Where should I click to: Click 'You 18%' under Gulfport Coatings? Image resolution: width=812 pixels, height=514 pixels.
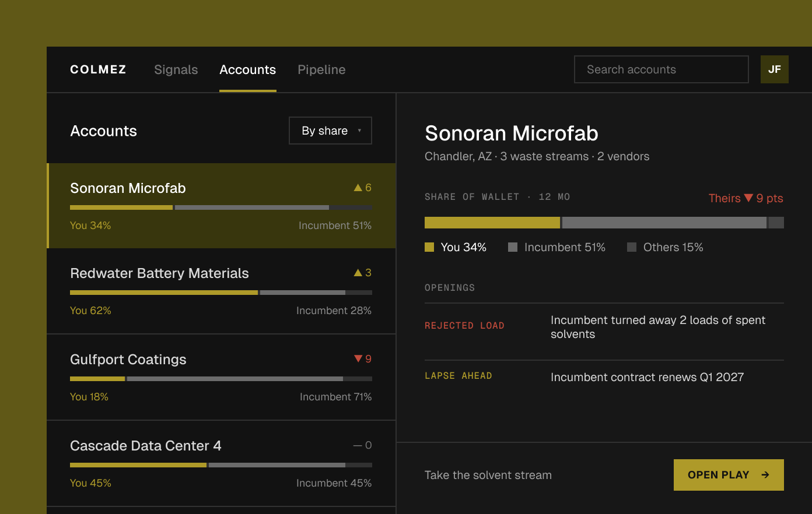click(x=89, y=397)
